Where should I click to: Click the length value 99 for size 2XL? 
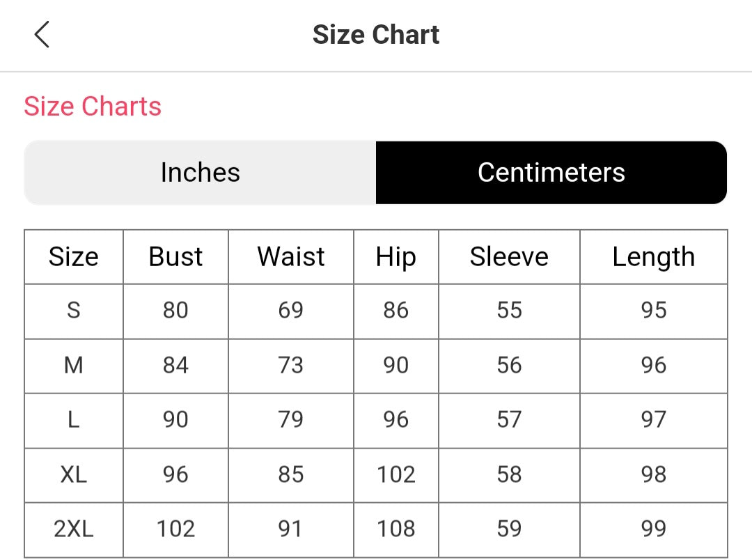tap(654, 529)
